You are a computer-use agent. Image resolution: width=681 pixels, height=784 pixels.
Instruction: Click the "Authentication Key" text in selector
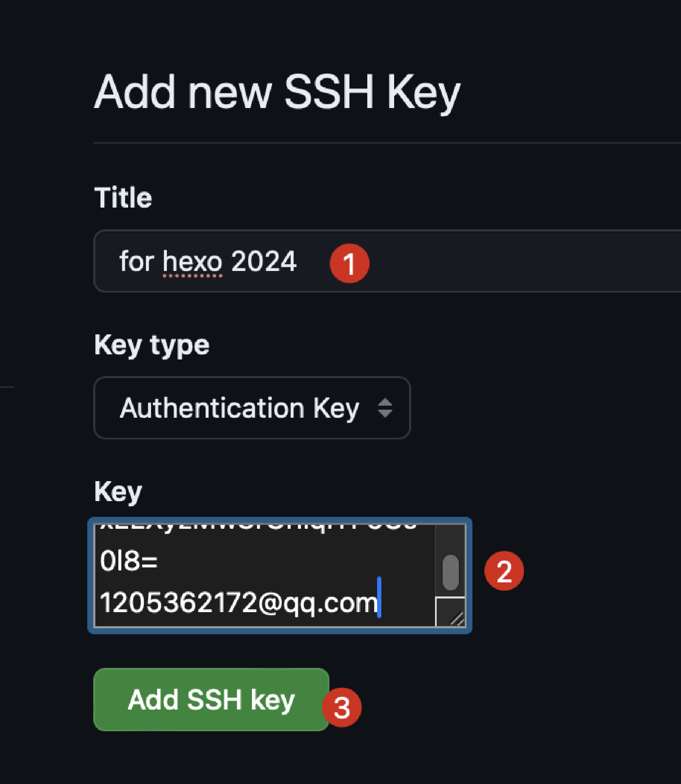click(x=239, y=408)
